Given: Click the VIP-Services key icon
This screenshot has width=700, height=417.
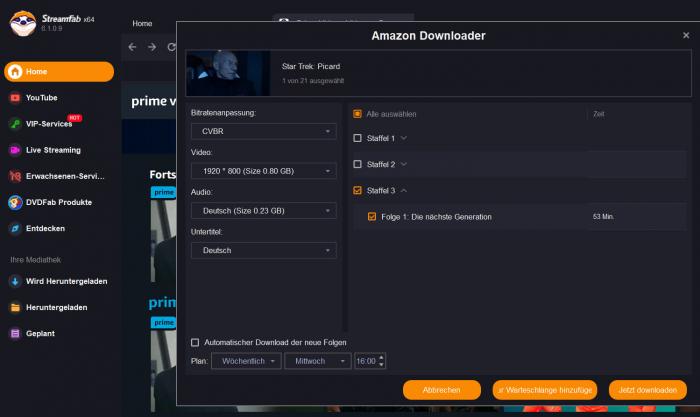Looking at the screenshot, I should click(x=15, y=124).
